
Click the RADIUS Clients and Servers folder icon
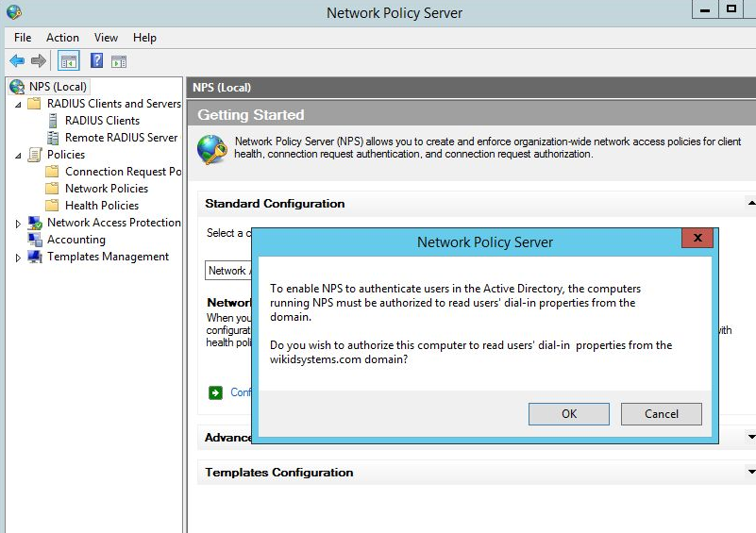(x=34, y=104)
